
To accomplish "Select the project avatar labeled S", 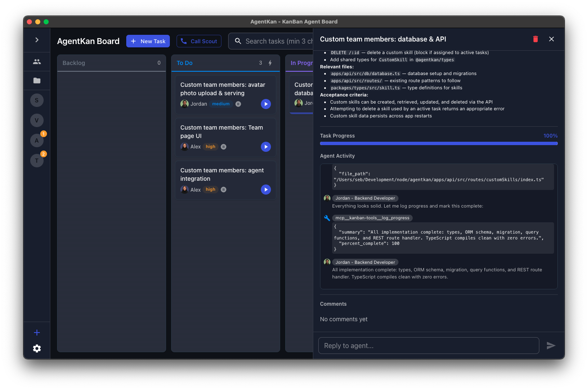I will (x=37, y=100).
